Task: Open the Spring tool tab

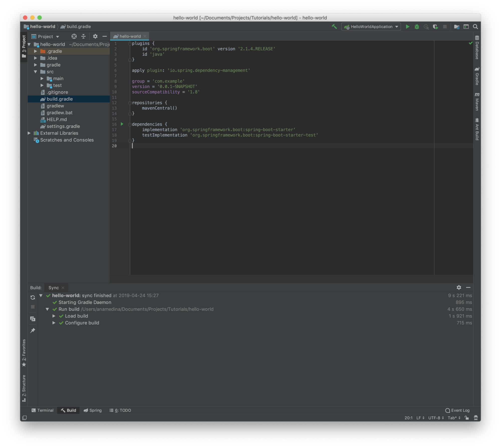Action: click(x=93, y=410)
